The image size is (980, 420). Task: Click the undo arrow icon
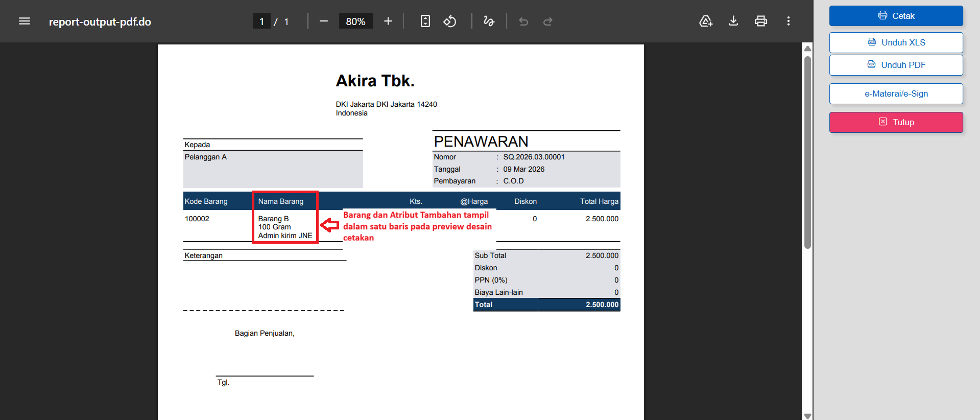(523, 21)
